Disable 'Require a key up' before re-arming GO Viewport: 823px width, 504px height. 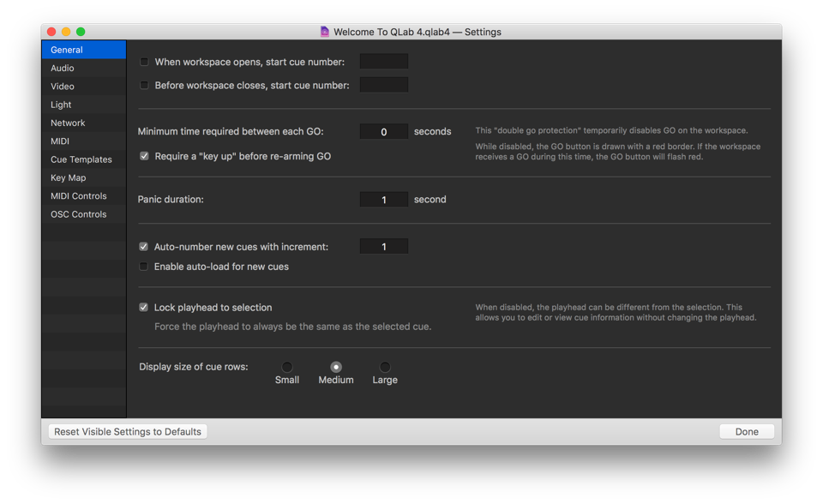[144, 156]
